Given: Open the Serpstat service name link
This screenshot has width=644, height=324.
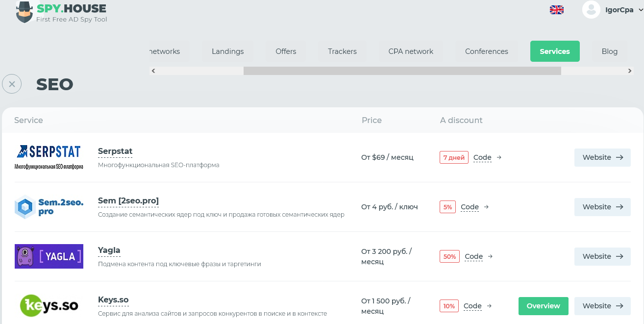Looking at the screenshot, I should tap(115, 151).
